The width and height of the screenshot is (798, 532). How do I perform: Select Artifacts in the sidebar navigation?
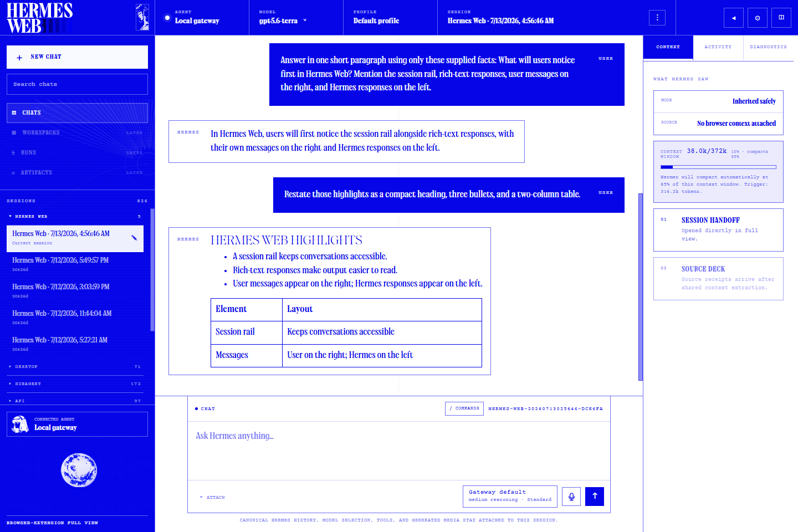coord(77,172)
